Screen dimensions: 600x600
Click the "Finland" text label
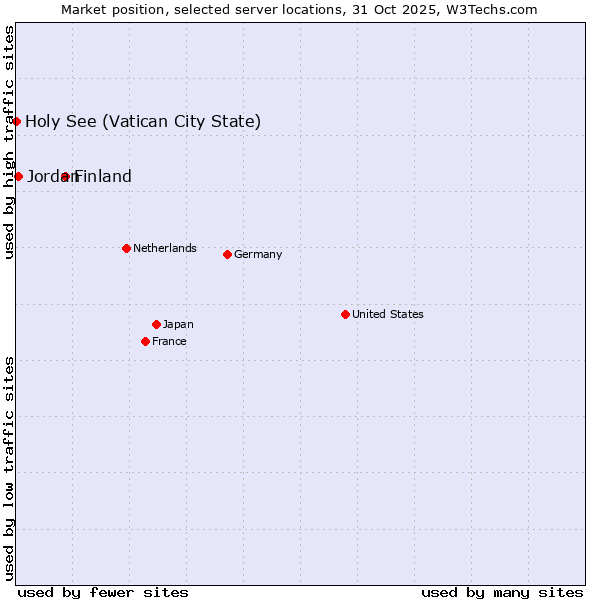click(105, 176)
